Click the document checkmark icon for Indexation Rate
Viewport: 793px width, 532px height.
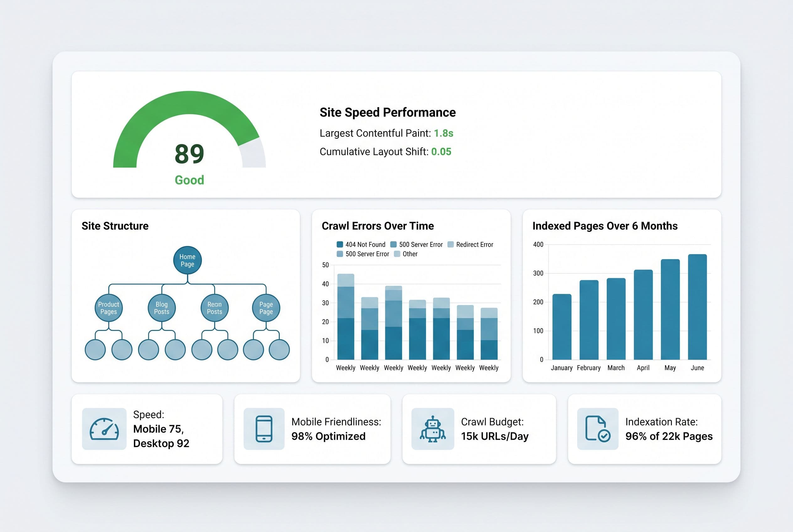(x=598, y=429)
